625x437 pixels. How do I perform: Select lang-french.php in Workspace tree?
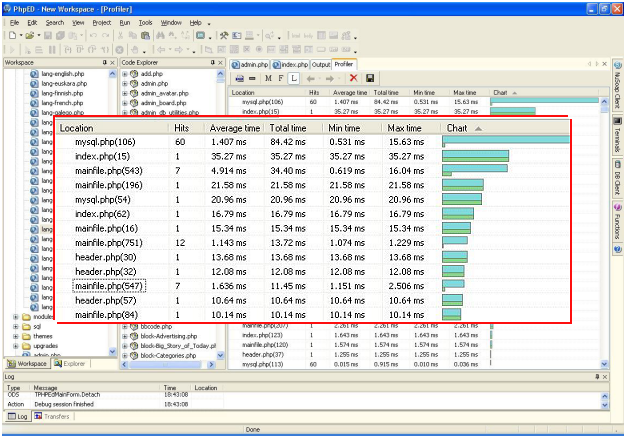click(x=62, y=103)
